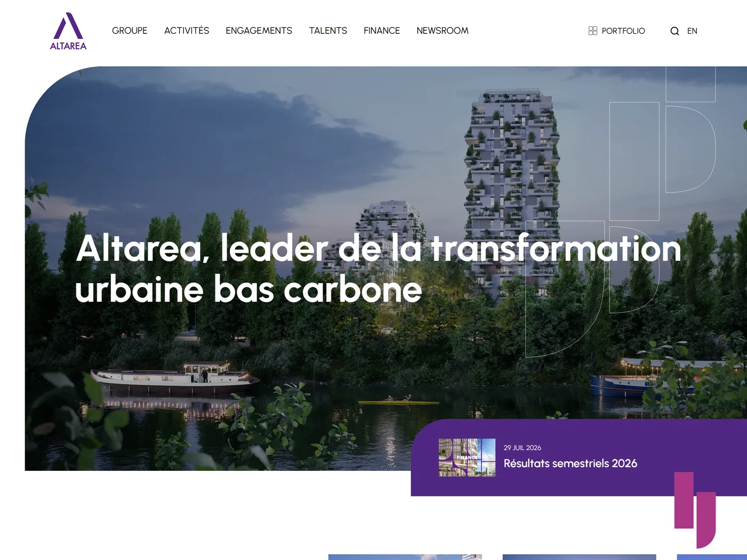Click the hero headline about transformation urbaine
The height and width of the screenshot is (560, 747).
point(378,269)
